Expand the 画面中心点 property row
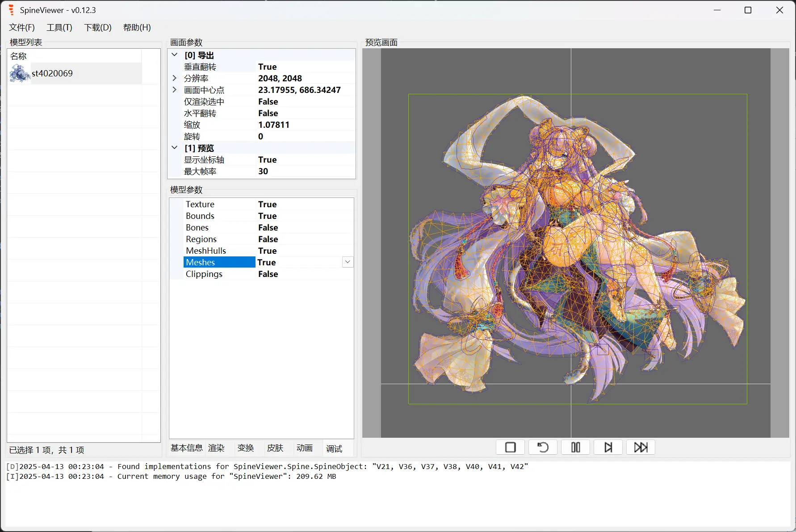The image size is (796, 532). 175,90
